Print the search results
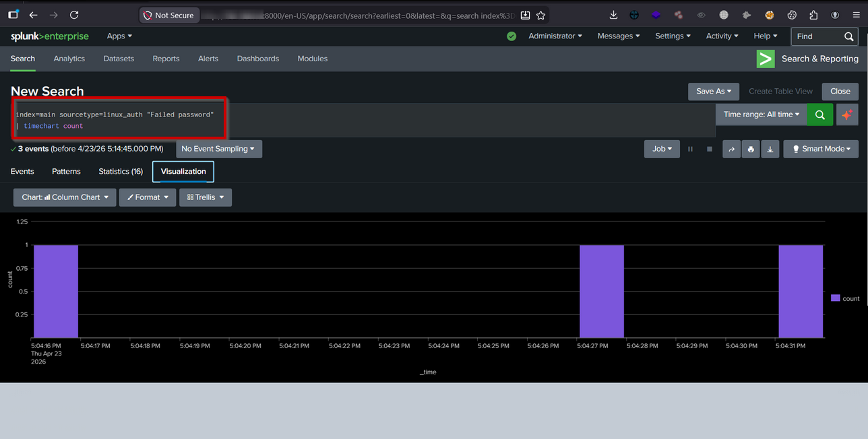Image resolution: width=868 pixels, height=439 pixels. pos(751,149)
